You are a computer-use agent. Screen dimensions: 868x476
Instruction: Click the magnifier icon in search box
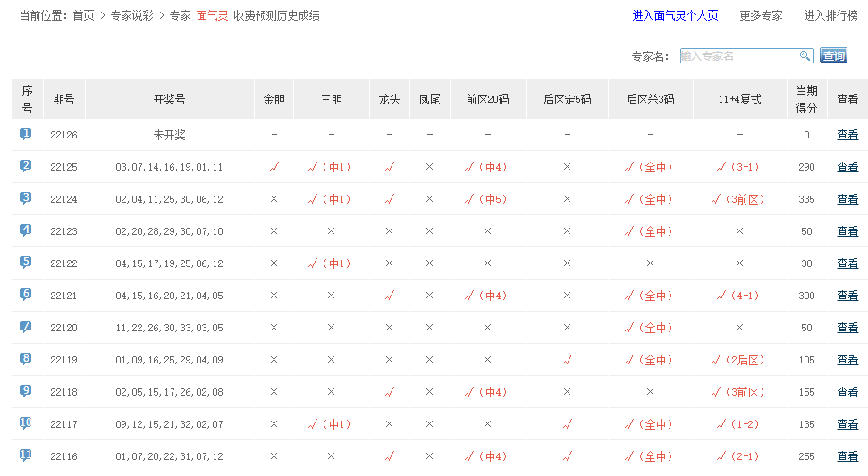(805, 55)
